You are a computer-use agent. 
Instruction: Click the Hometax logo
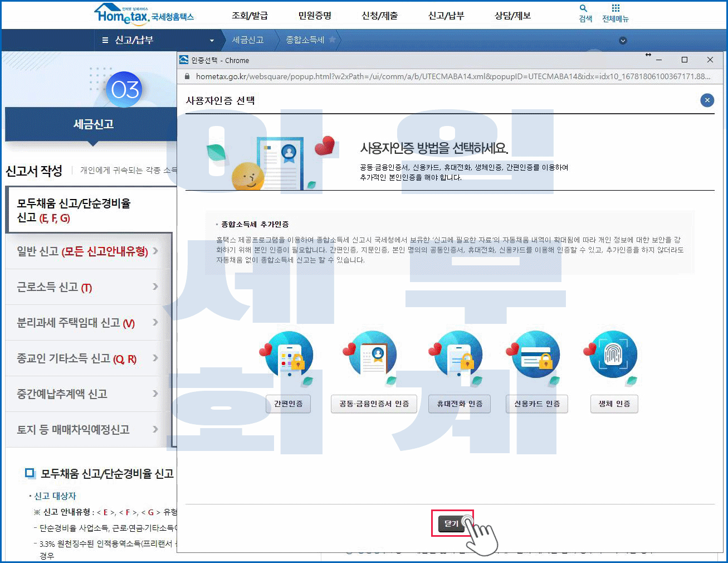144,14
